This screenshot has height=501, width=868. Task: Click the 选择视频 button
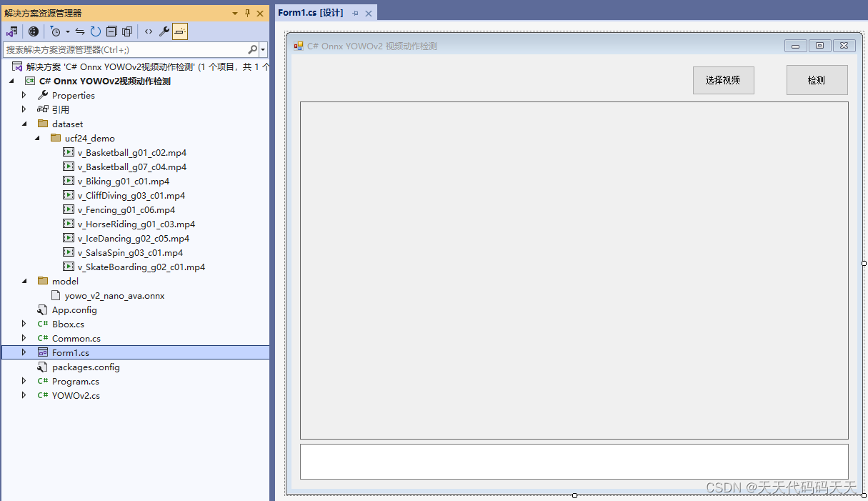point(723,80)
